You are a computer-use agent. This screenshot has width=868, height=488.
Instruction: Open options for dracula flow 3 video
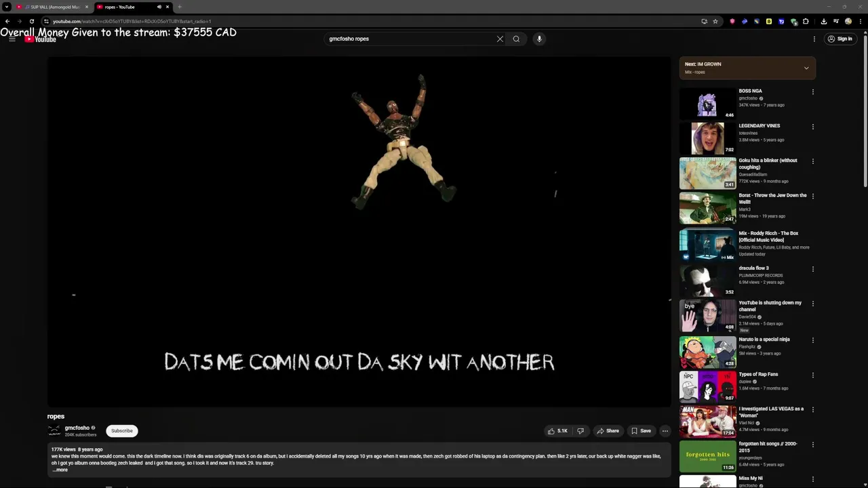coord(813,269)
